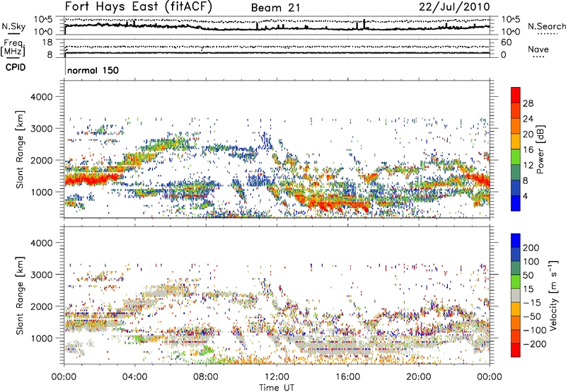Click the '3000' tick on the power panel
566x392 pixels.
tap(41, 129)
